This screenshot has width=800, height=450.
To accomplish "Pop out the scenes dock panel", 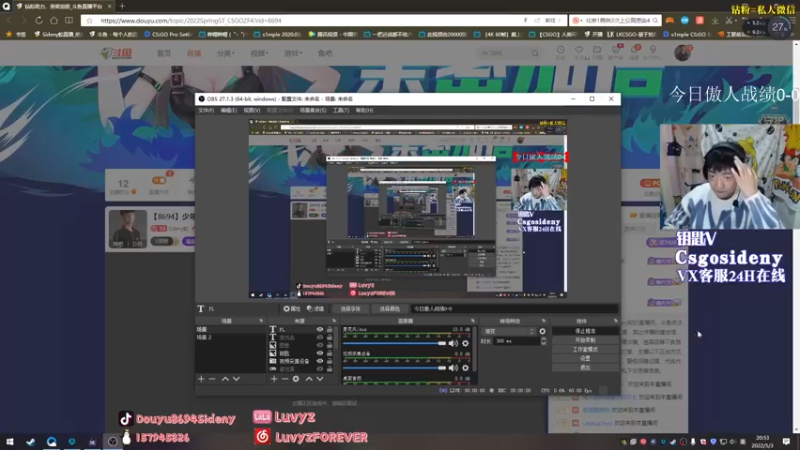I will coord(261,321).
